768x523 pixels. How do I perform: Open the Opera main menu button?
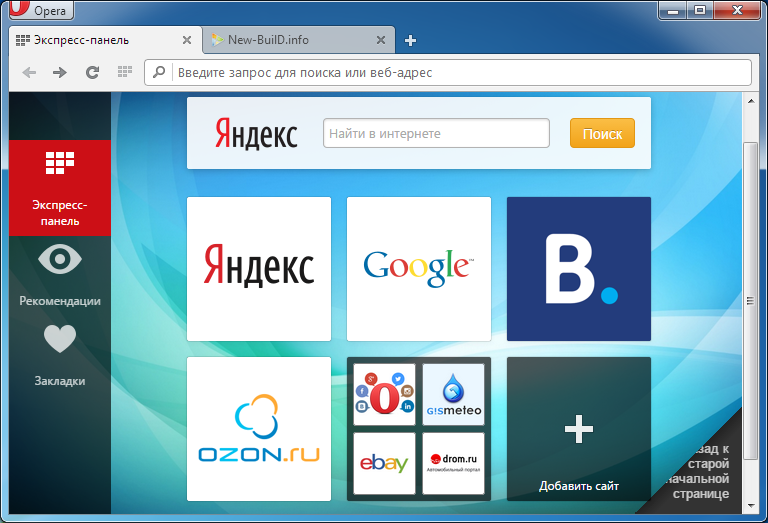(41, 9)
